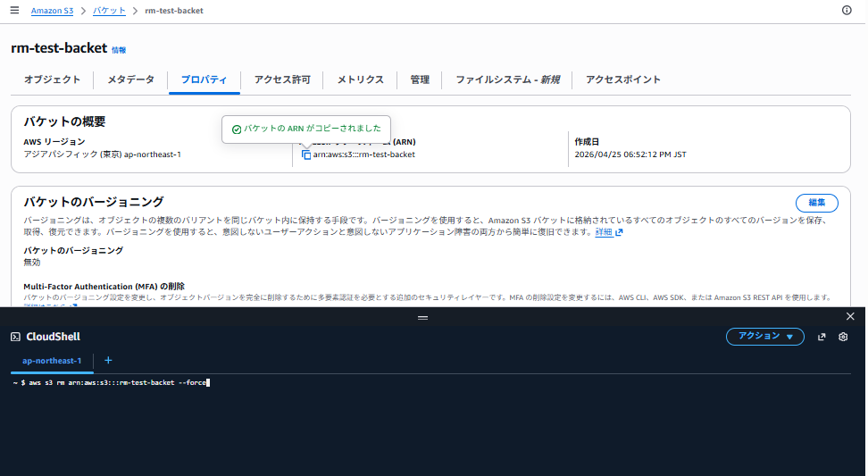This screenshot has width=868, height=476.
Task: Click the CloudShell panel resize handle
Action: (423, 318)
